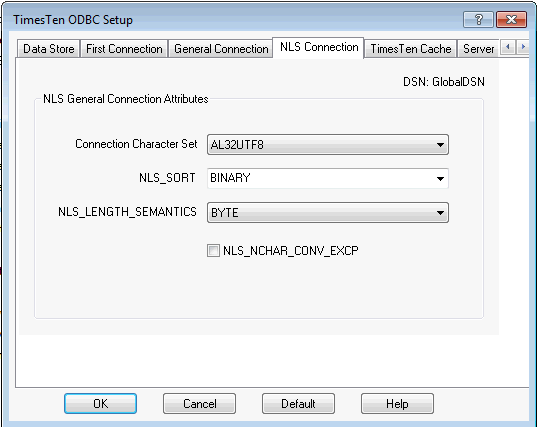Select the NLS Connection tab
This screenshot has width=538, height=427.
319,47
